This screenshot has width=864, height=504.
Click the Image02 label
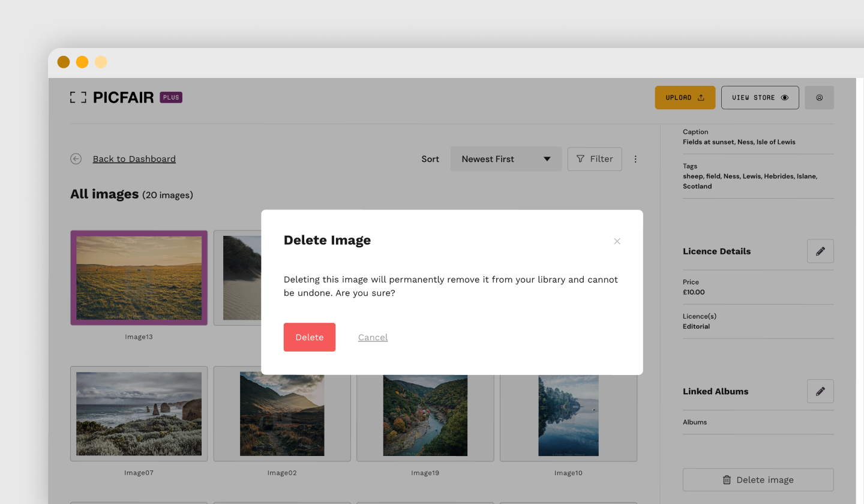pyautogui.click(x=282, y=473)
